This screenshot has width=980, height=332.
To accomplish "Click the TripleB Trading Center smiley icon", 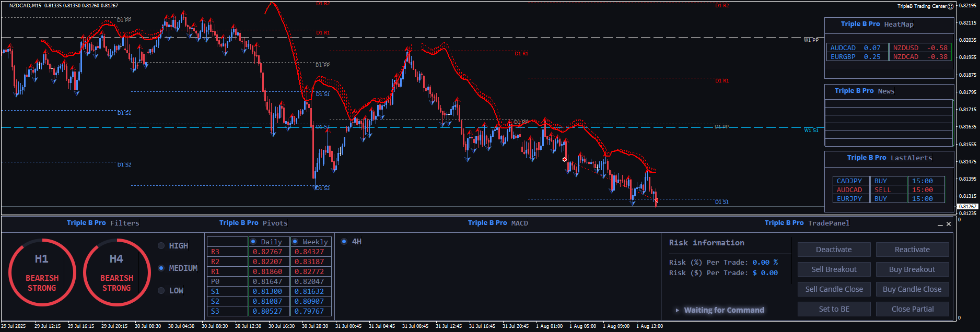I will 951,6.
